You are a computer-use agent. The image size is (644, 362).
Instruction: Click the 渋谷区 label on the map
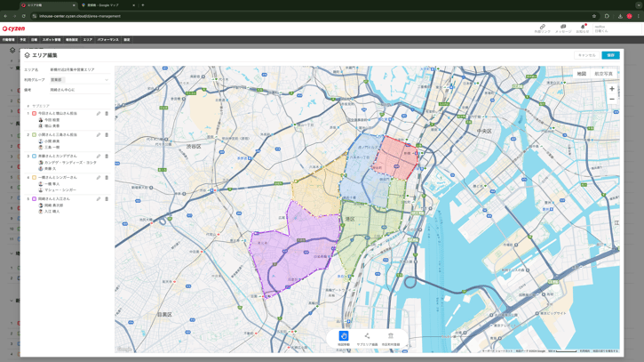[194, 147]
